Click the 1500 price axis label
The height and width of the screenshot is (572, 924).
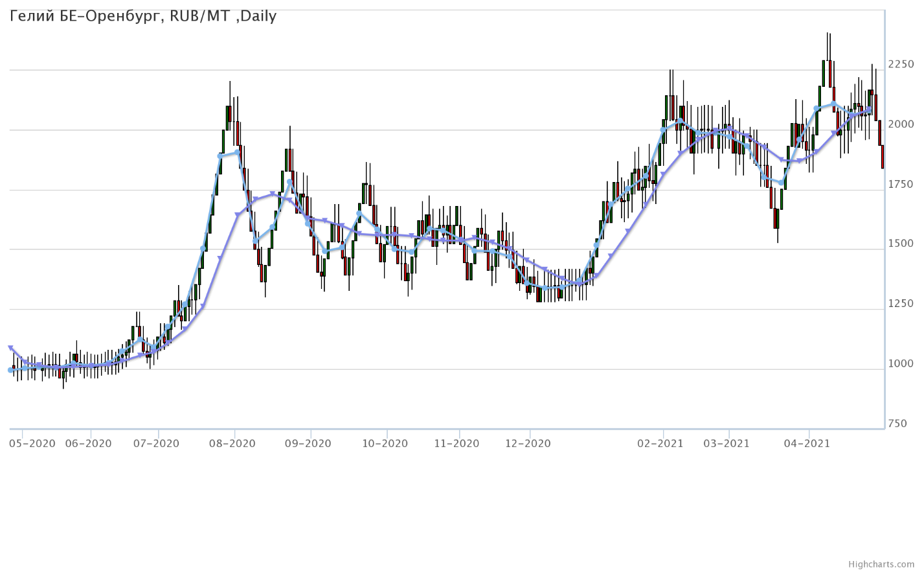[901, 244]
